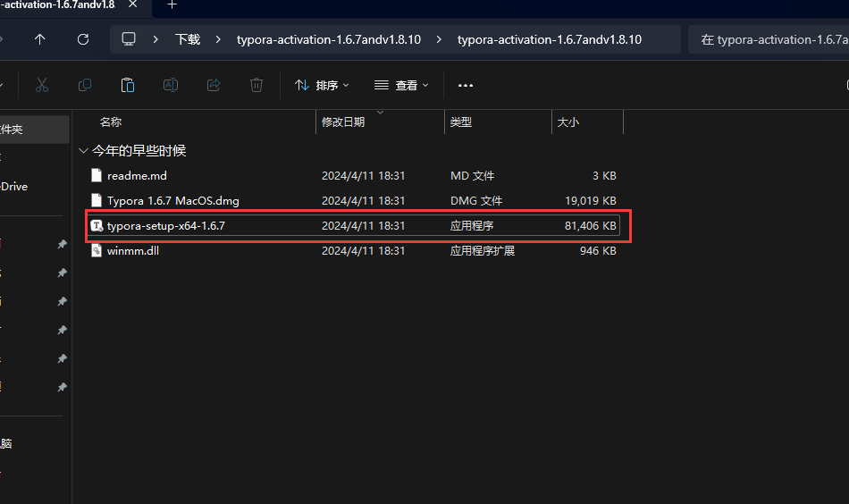Click the readme.md file icon
The height and width of the screenshot is (504, 849).
(97, 175)
